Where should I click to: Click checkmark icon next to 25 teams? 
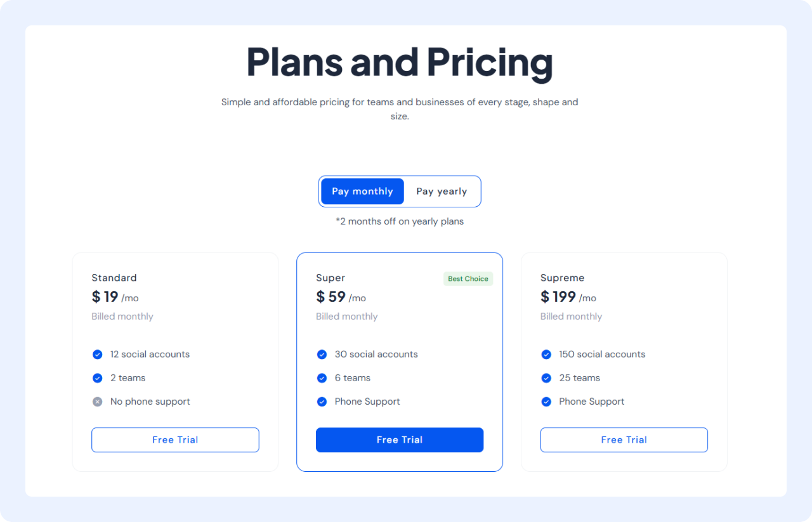pos(546,378)
